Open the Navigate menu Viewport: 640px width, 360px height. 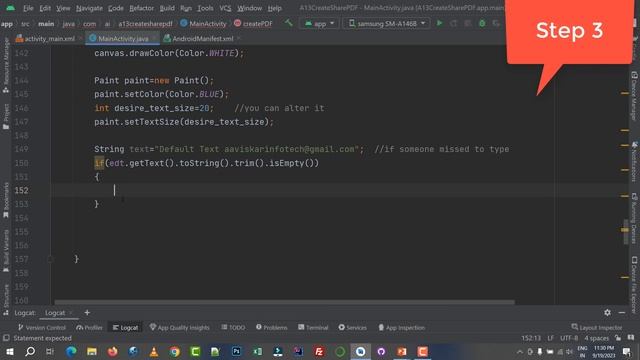pos(89,8)
